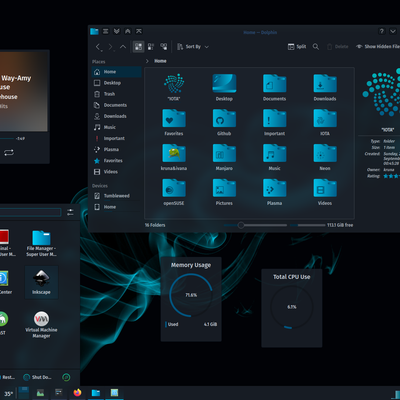This screenshot has height=400, width=400.
Task: Click the launcher search field
Action: pyautogui.click(x=30, y=212)
